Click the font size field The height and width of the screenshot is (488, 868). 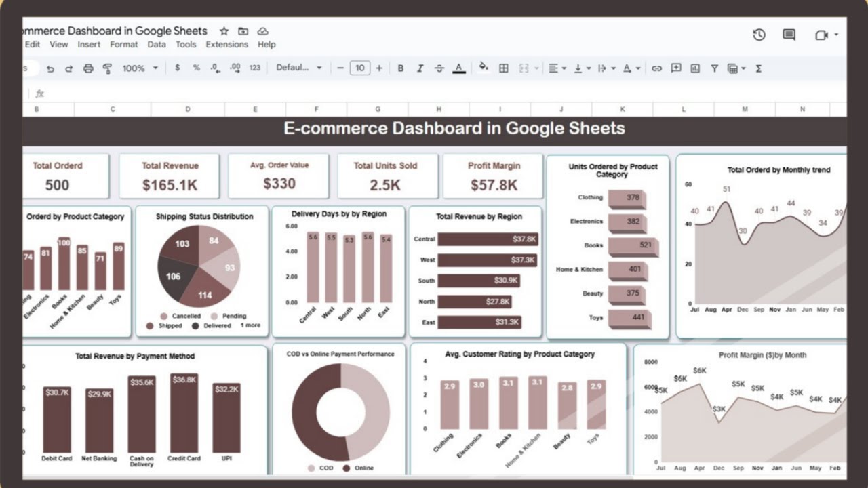(x=359, y=68)
